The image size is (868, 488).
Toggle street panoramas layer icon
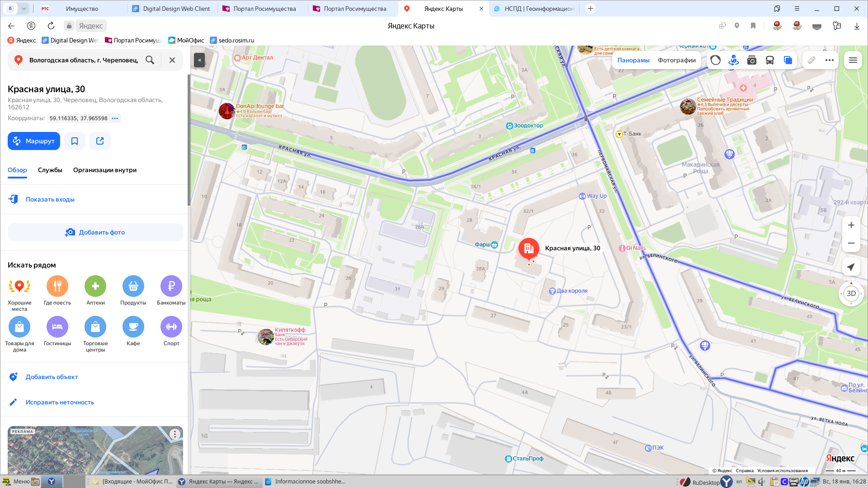(x=733, y=60)
